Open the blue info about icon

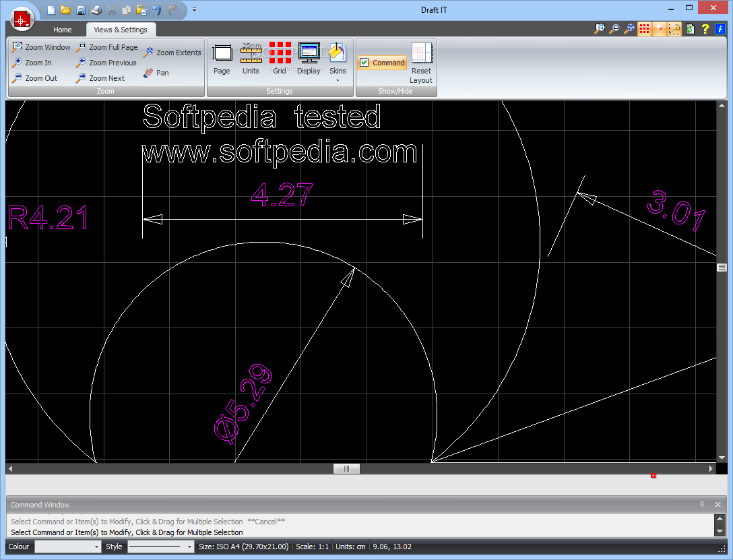(x=720, y=29)
